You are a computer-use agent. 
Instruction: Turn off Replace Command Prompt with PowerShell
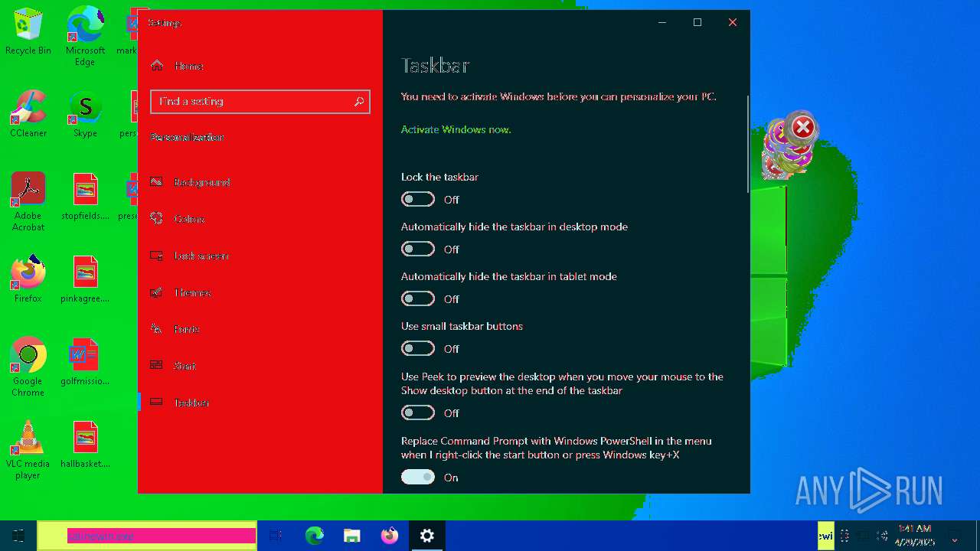coord(418,478)
